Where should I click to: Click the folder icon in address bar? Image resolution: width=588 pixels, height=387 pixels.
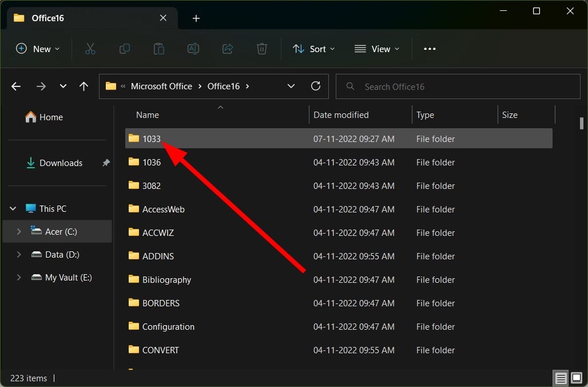coord(110,86)
